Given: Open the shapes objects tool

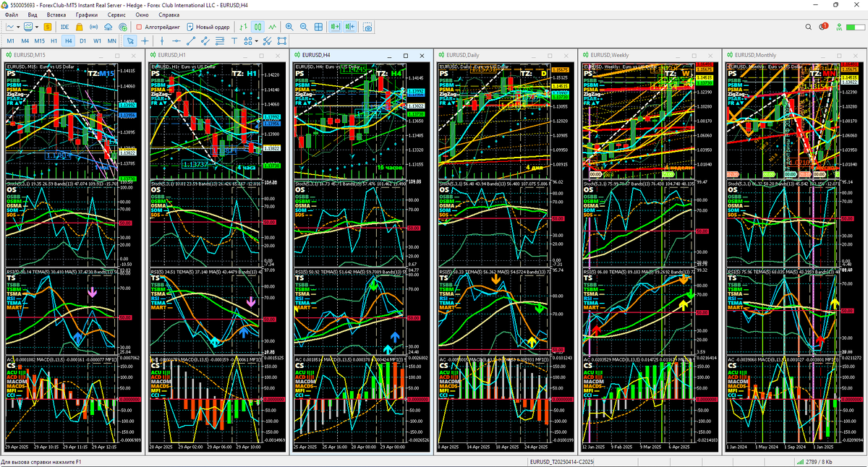Looking at the screenshot, I should 247,41.
